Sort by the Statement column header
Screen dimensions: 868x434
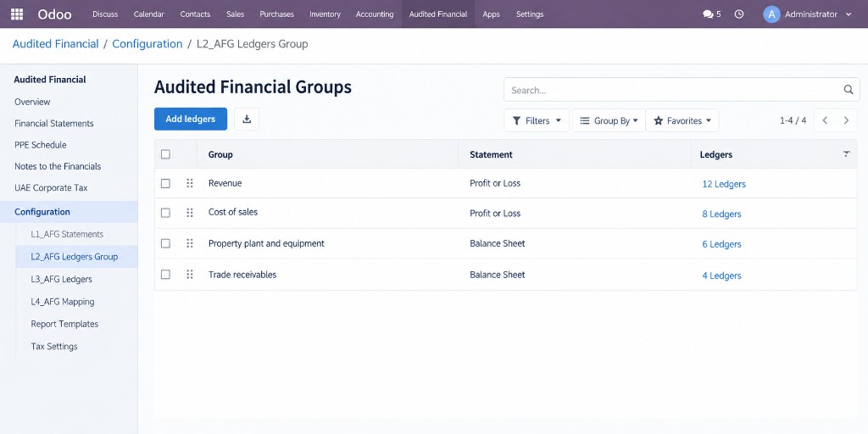tap(491, 154)
